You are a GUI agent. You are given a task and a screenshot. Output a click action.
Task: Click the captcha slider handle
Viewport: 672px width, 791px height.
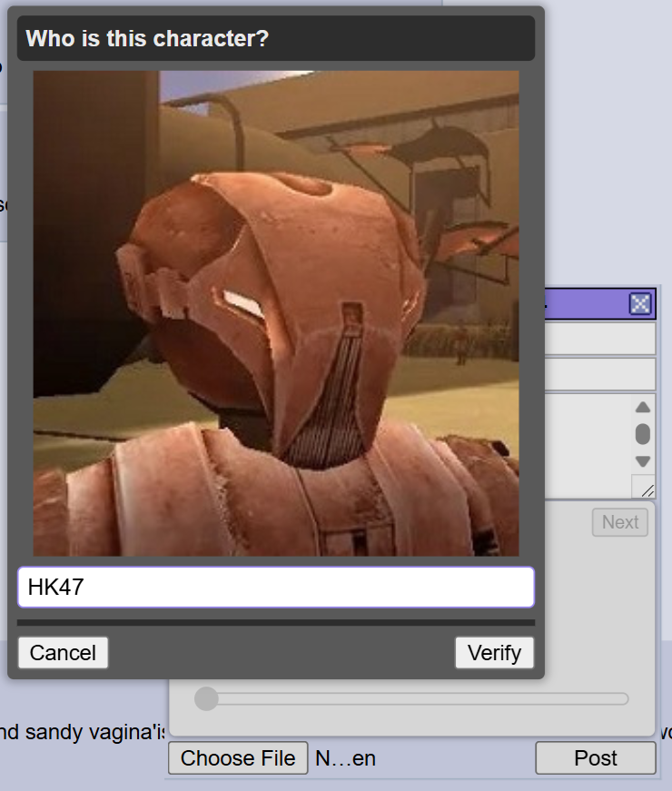tap(206, 698)
